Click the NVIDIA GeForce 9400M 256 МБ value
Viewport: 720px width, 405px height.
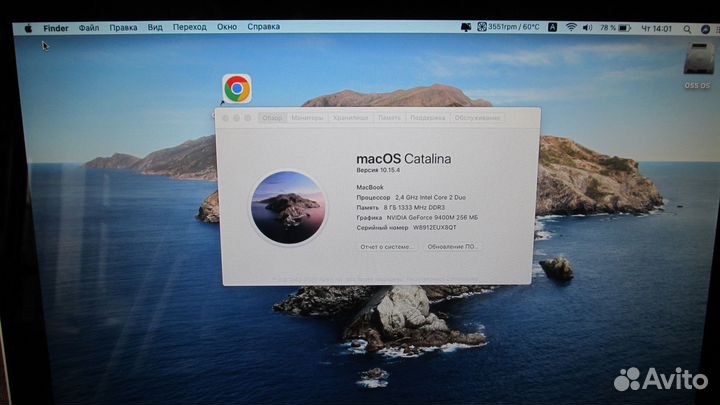click(432, 218)
